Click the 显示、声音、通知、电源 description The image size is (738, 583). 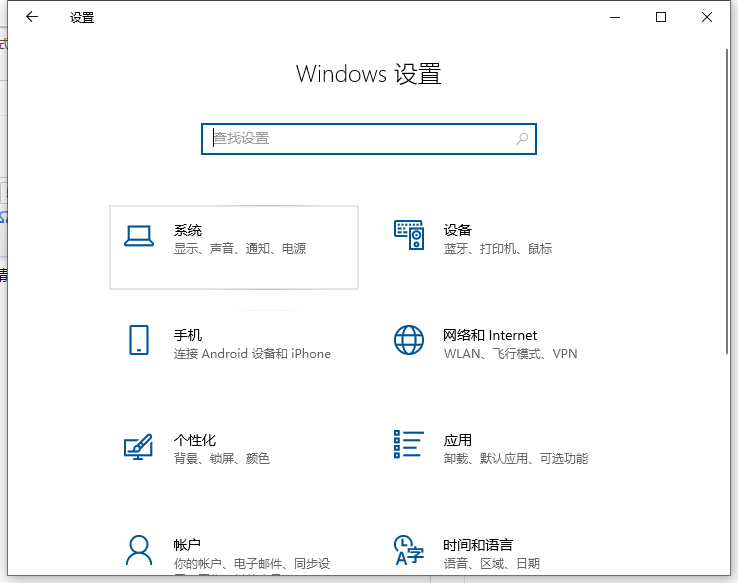click(240, 248)
